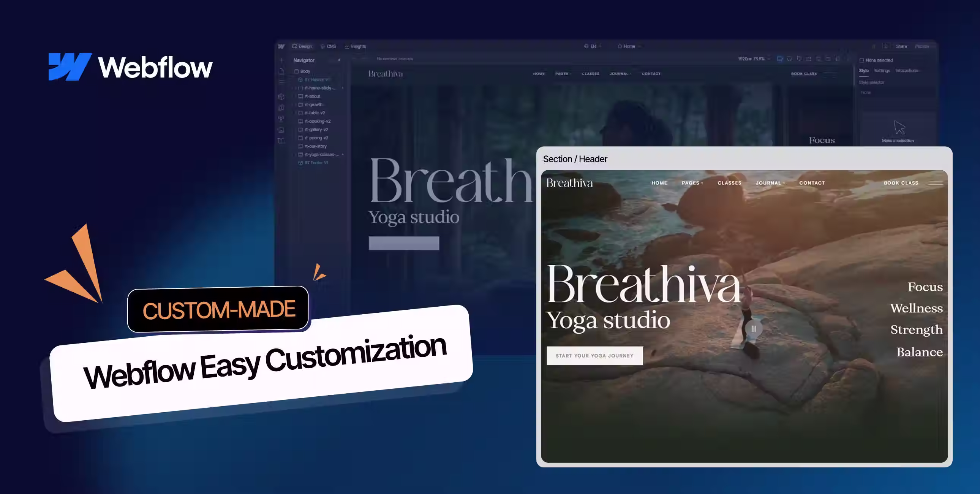
Task: Click BOOK CLASS in Breathiva preview header
Action: pyautogui.click(x=901, y=183)
